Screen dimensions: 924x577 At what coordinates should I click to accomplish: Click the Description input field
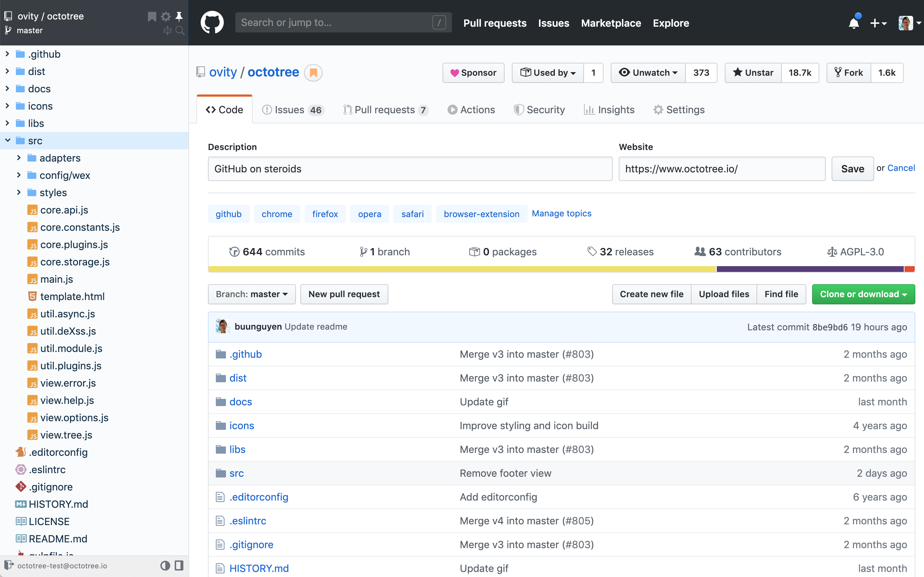tap(410, 169)
